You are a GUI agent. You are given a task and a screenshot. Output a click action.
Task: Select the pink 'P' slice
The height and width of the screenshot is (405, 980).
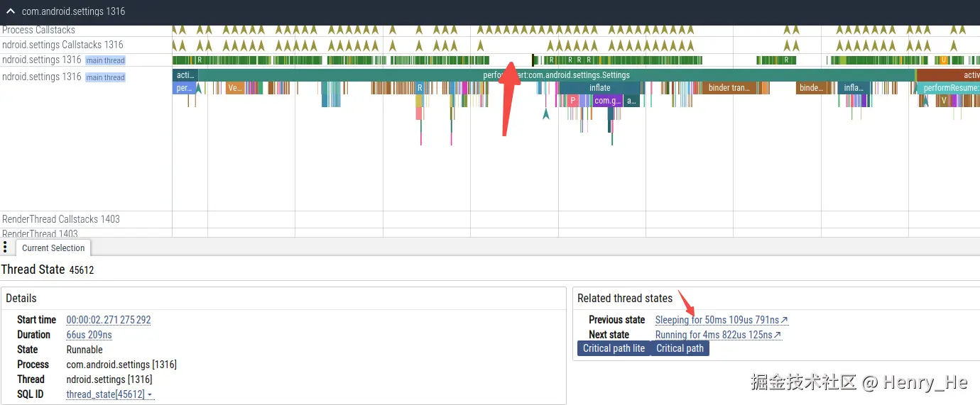coord(572,101)
